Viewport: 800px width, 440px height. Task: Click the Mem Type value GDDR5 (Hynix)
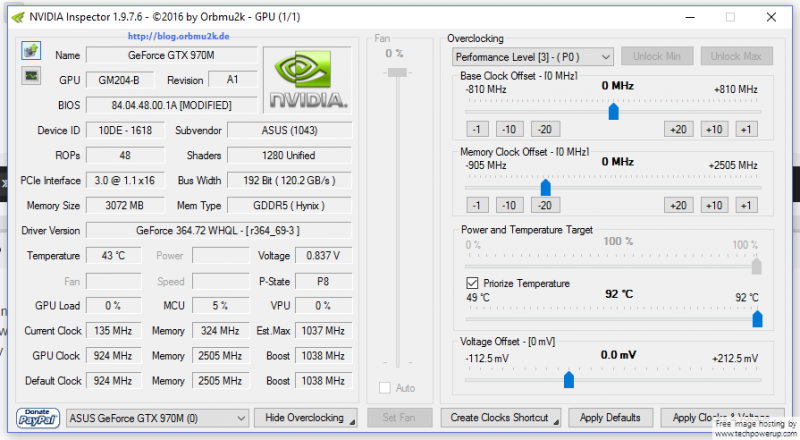point(289,205)
